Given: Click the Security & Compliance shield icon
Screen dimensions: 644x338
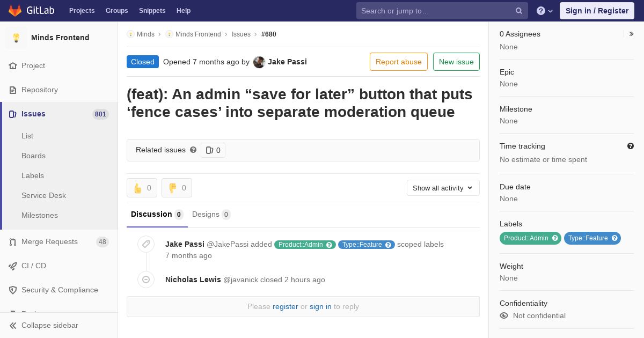Looking at the screenshot, I should pos(13,290).
